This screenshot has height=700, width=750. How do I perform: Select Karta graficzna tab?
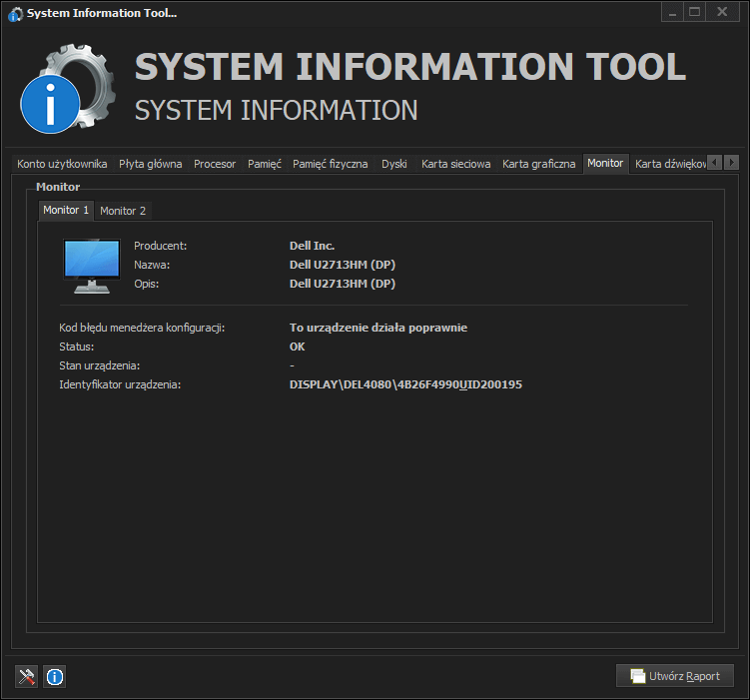coord(538,164)
